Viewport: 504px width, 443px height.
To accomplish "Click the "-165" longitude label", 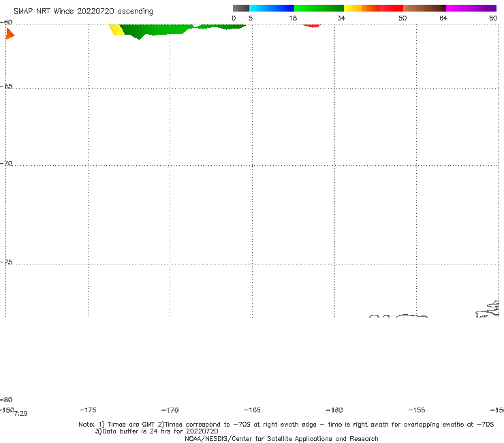I will 252,410.
